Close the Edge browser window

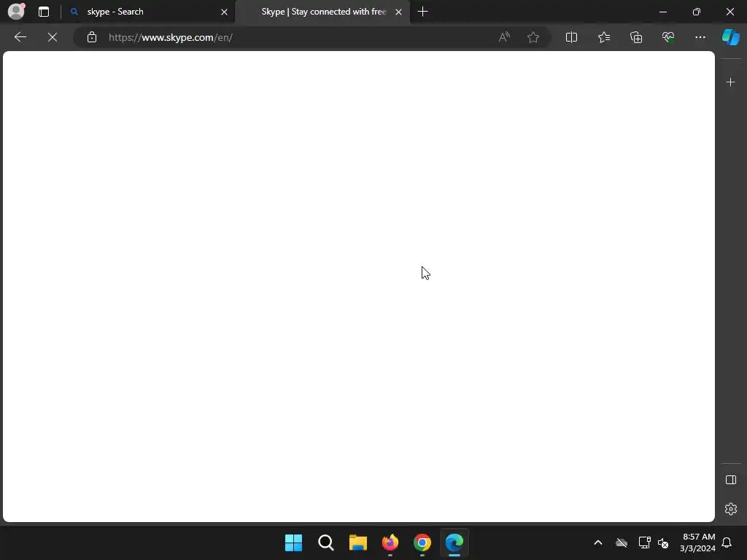(729, 12)
